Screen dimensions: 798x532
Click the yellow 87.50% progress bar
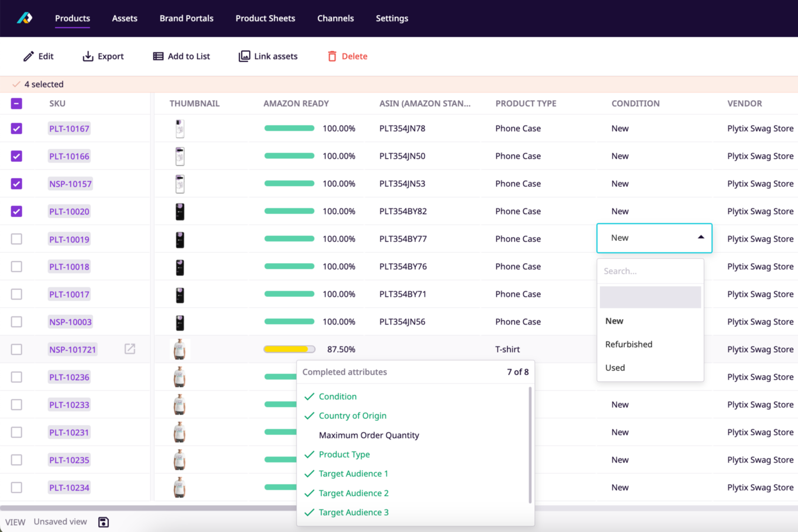289,349
